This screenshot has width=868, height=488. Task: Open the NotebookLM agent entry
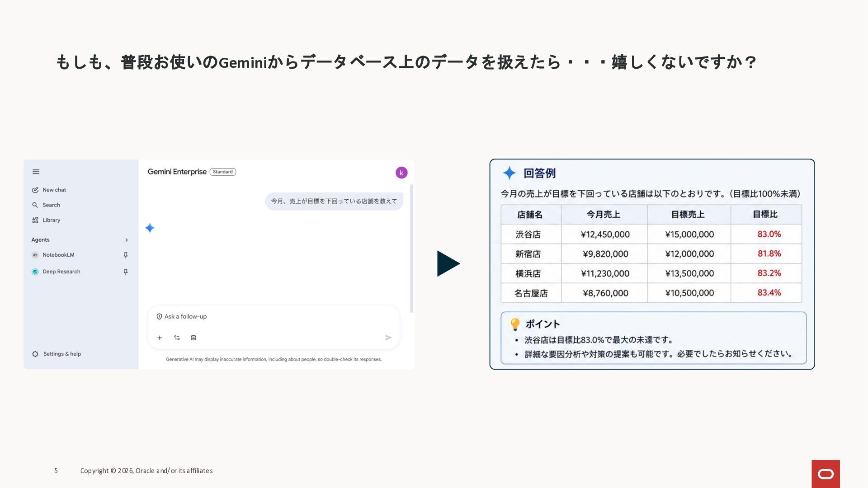58,255
